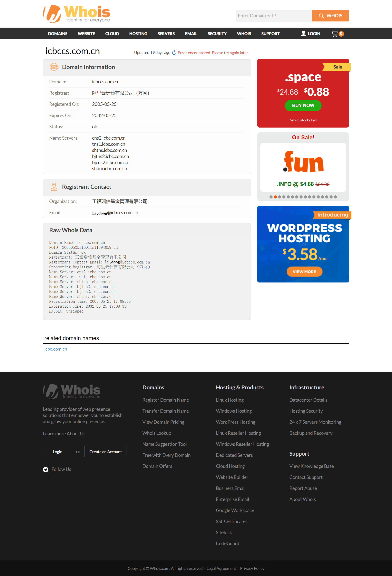This screenshot has height=576, width=392.
Task: Open the Legal Agreement link
Action: click(221, 569)
